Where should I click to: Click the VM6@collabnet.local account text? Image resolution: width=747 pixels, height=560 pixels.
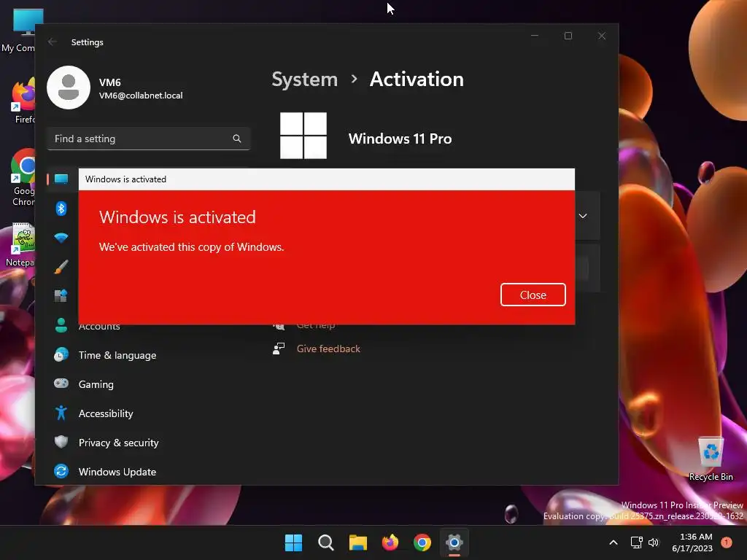[x=141, y=96]
